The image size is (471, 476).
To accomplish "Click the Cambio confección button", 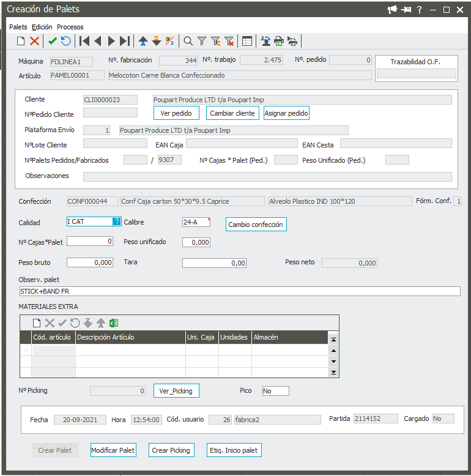I will pyautogui.click(x=256, y=225).
